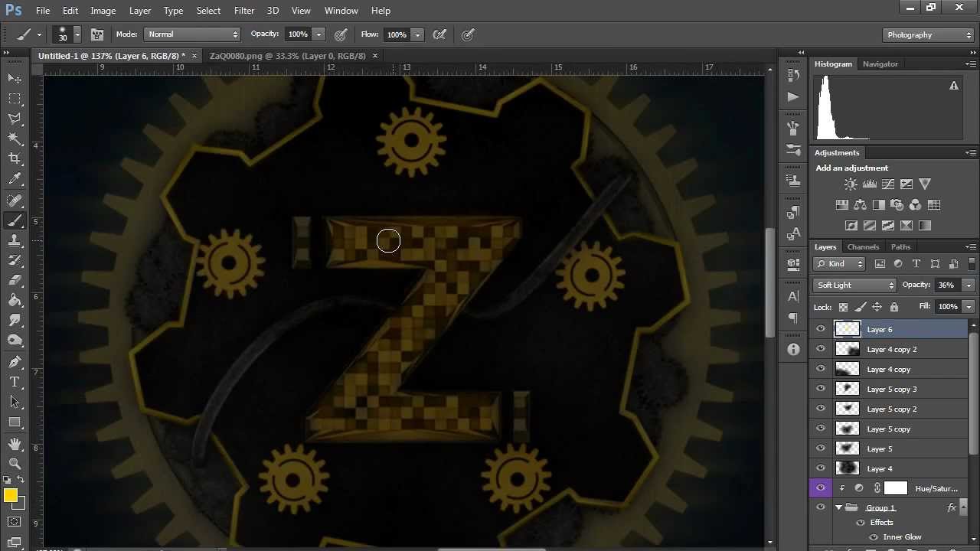Open the Actions panel play icon

click(x=793, y=96)
